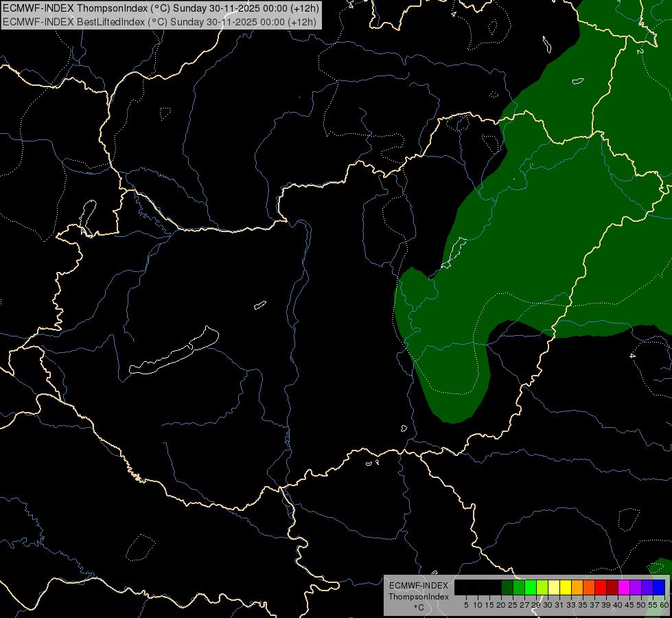672x618 pixels.
Task: Pick the violet 50–55 legend swatch
Action: [647, 587]
